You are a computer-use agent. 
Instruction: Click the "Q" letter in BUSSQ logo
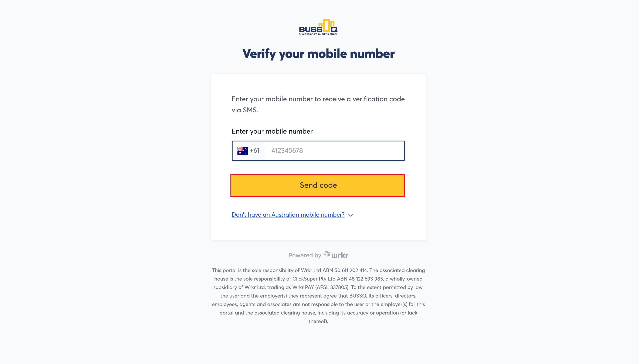pyautogui.click(x=334, y=30)
